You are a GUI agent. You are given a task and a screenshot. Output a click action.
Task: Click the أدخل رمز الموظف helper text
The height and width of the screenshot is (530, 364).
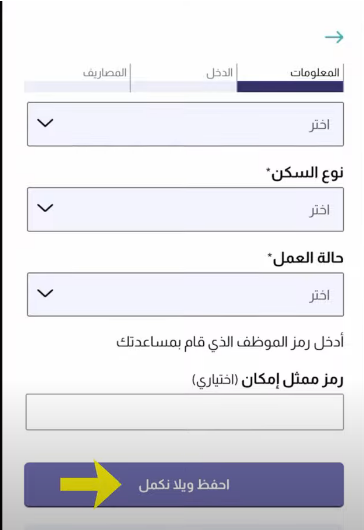point(230,342)
